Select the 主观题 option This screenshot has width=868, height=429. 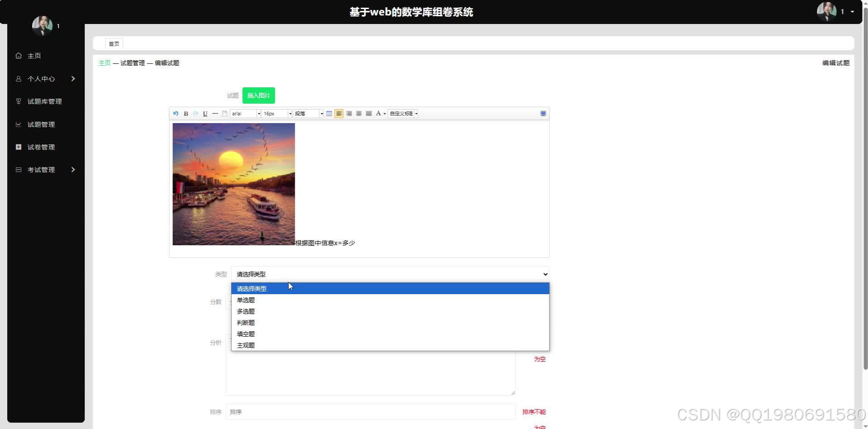(390, 345)
